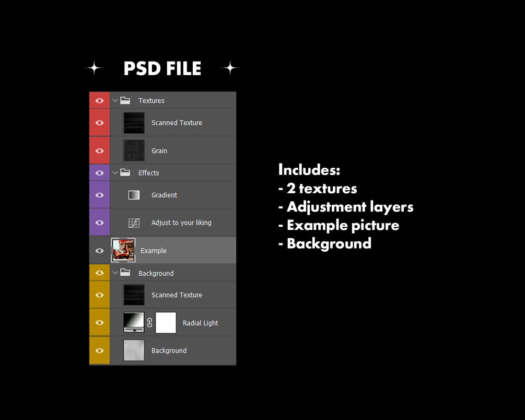Click the Effects folder icon

(125, 172)
